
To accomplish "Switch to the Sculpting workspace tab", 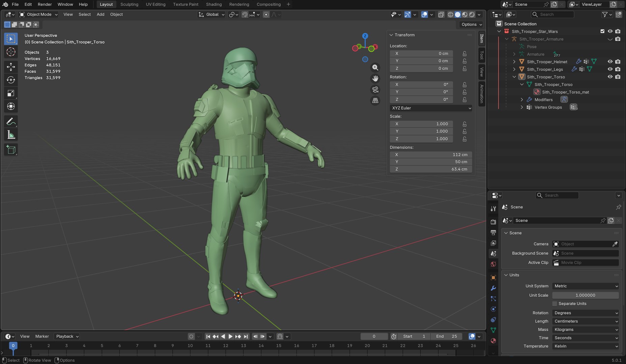I will coord(129,4).
